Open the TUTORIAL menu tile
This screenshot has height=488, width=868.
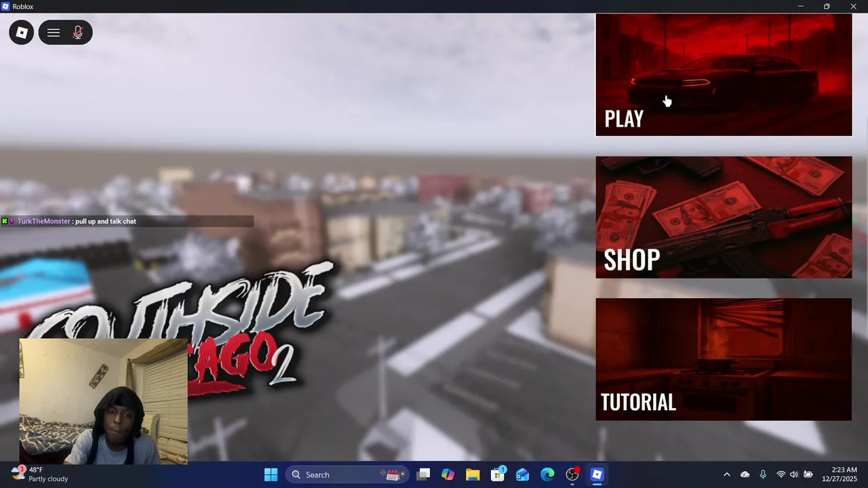pos(724,359)
